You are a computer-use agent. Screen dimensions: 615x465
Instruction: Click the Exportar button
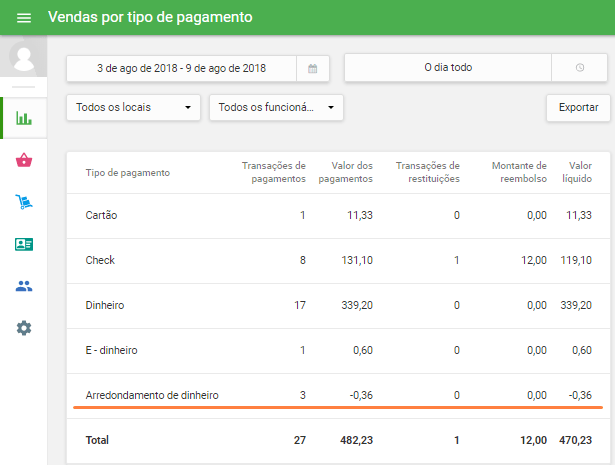[577, 107]
